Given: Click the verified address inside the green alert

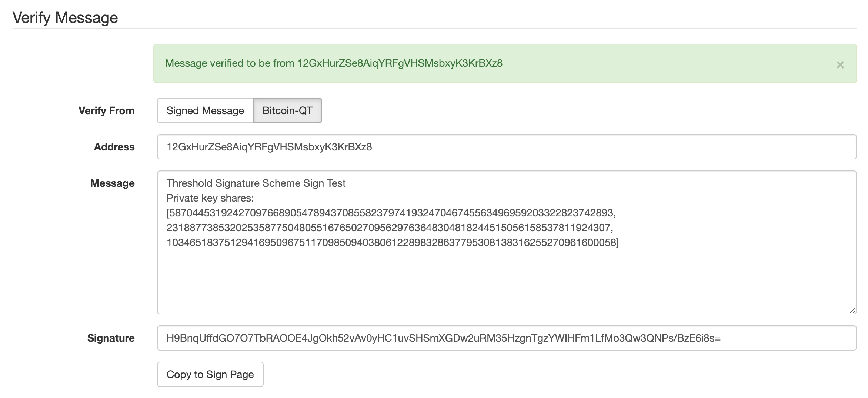Looking at the screenshot, I should [400, 63].
